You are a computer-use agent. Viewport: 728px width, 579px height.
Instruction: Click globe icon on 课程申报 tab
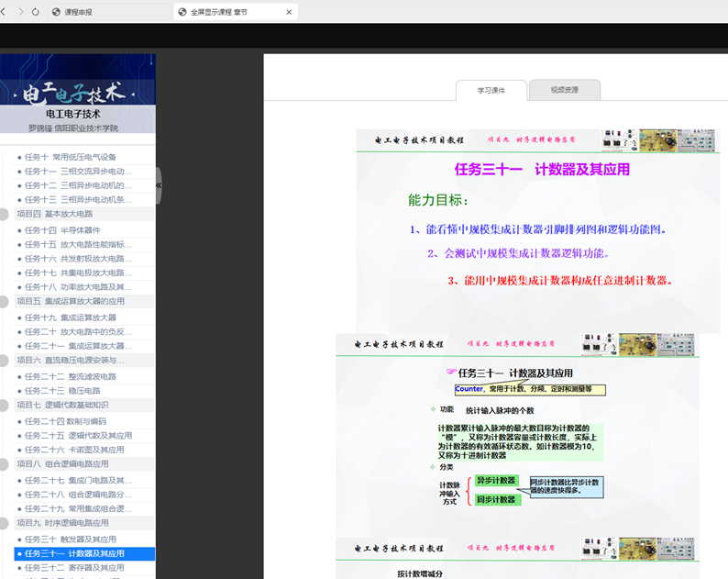tap(57, 12)
